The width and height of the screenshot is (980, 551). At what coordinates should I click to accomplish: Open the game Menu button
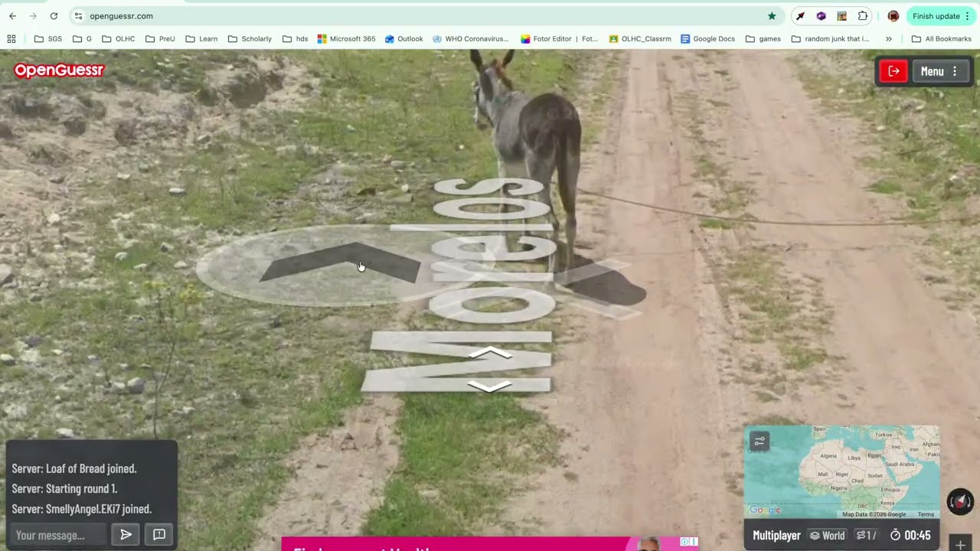tap(940, 71)
